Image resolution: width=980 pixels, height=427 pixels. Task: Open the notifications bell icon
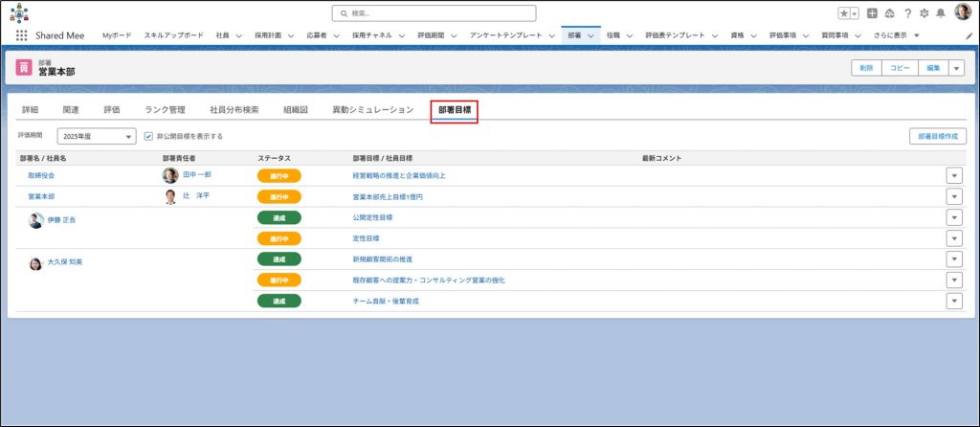[x=940, y=13]
